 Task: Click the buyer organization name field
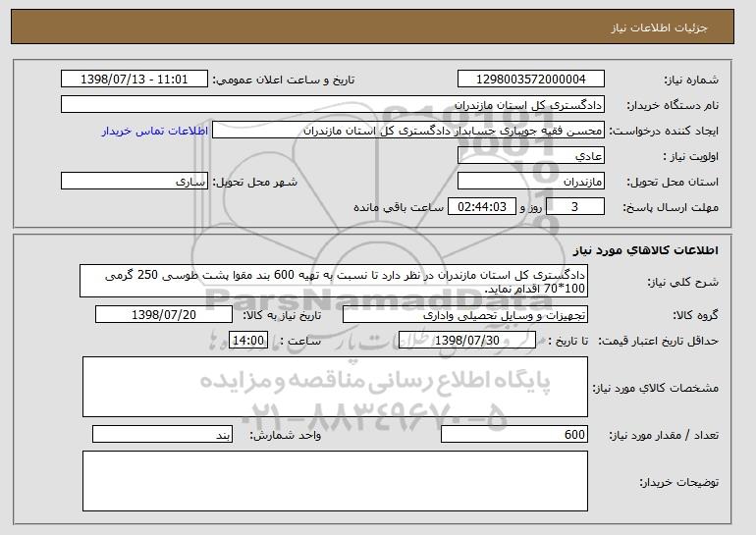tap(333, 105)
